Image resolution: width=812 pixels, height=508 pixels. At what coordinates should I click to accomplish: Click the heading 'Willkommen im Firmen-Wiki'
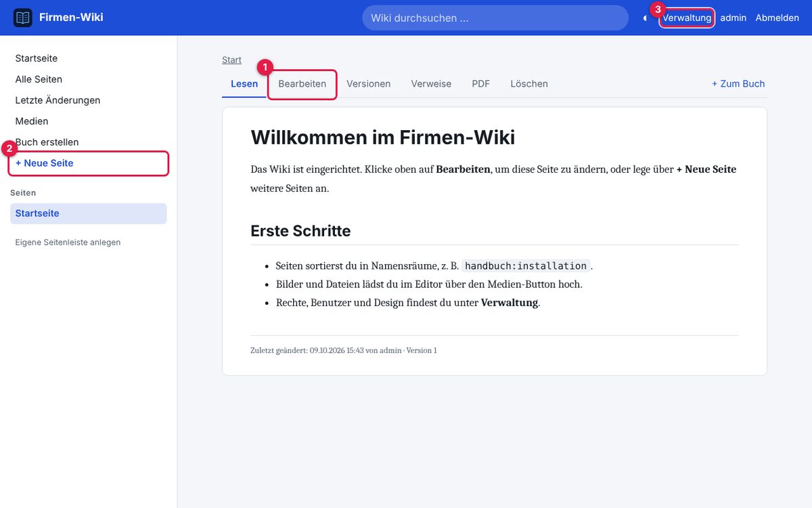click(383, 137)
